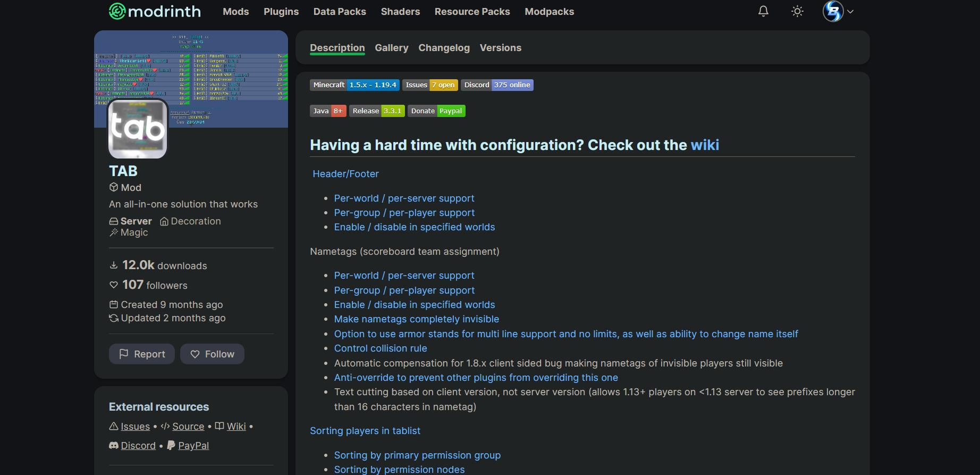Click the TAB project icon thumbnail
Viewport: 980px width, 475px height.
click(138, 129)
